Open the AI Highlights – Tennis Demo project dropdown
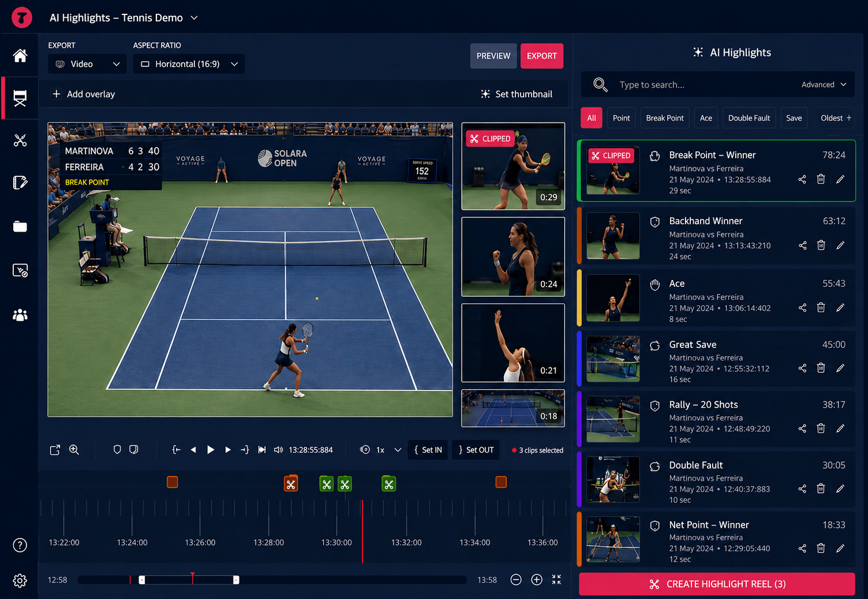The width and height of the screenshot is (868, 599). pos(124,18)
